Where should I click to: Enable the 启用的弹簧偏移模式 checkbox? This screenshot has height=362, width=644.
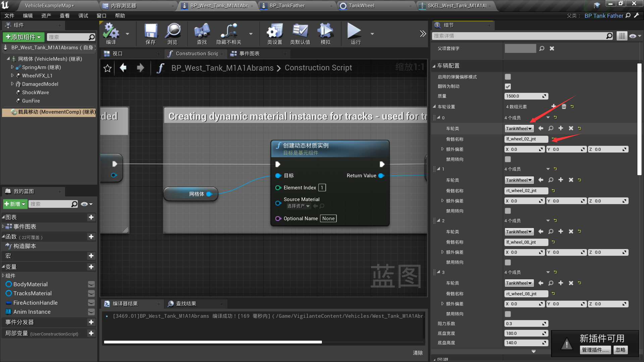508,77
